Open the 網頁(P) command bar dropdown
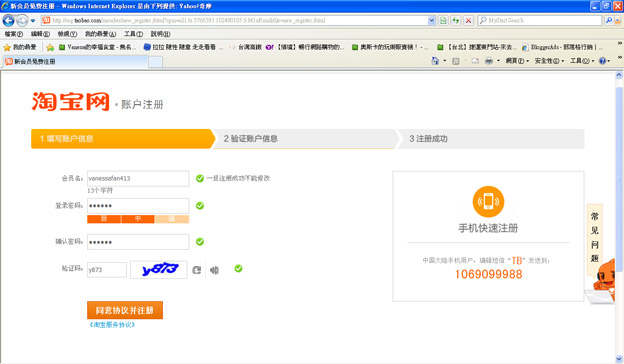 pyautogui.click(x=517, y=61)
